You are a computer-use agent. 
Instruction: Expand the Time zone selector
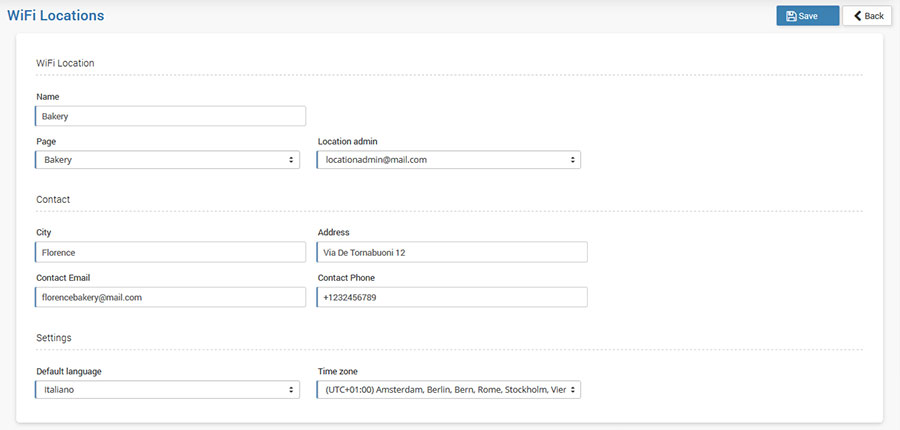tap(449, 390)
